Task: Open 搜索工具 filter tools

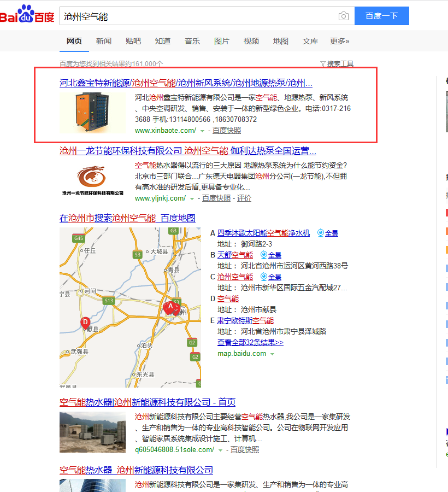Action: point(337,64)
